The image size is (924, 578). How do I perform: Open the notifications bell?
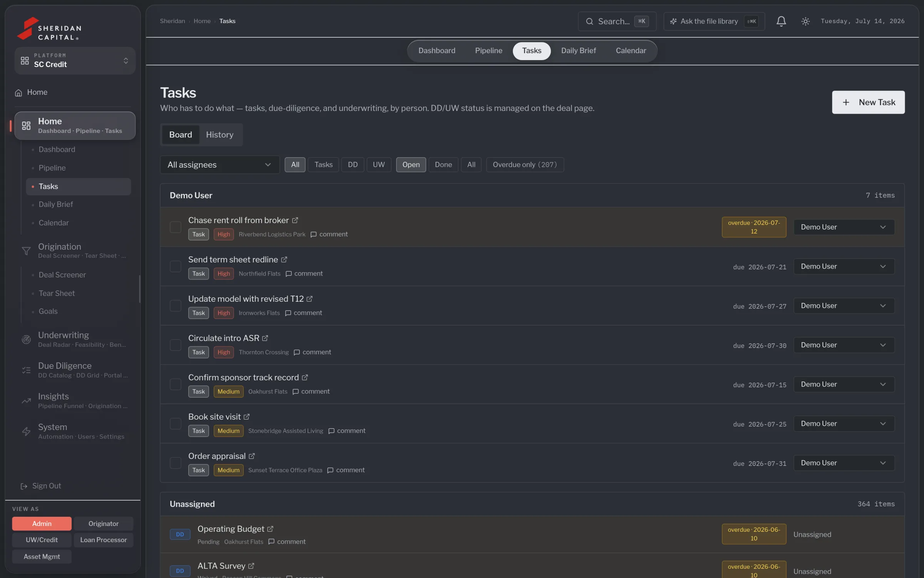pos(781,21)
